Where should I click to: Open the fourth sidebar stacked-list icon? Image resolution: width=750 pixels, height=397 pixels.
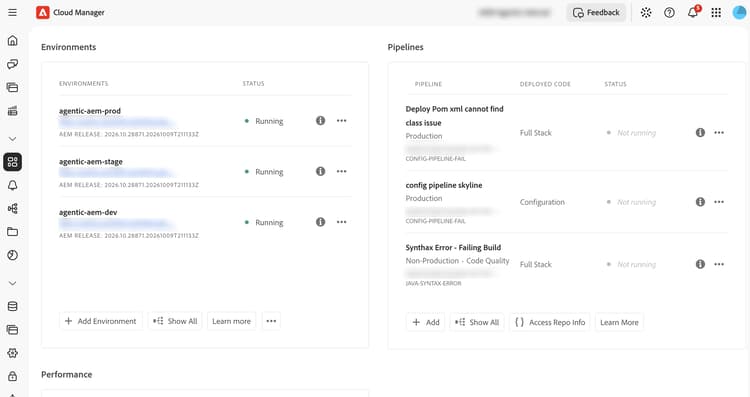12,111
